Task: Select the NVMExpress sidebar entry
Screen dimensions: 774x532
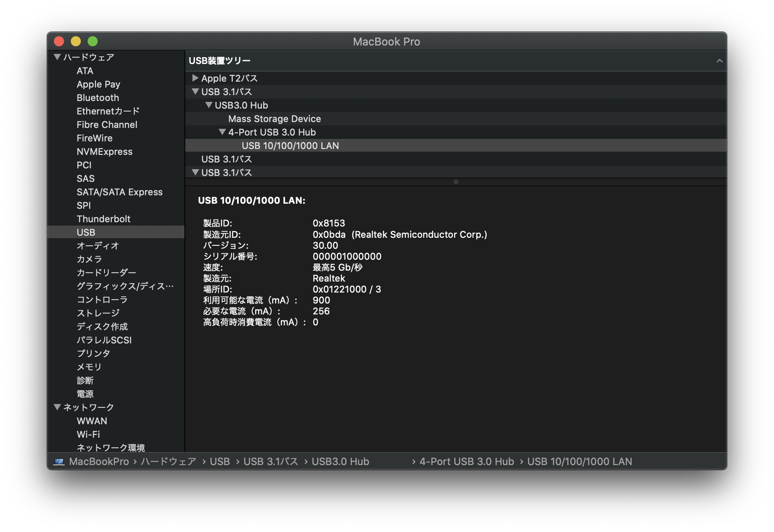Action: click(104, 152)
